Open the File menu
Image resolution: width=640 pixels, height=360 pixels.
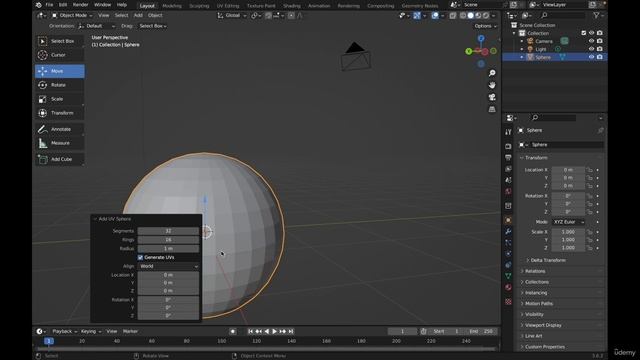click(49, 5)
